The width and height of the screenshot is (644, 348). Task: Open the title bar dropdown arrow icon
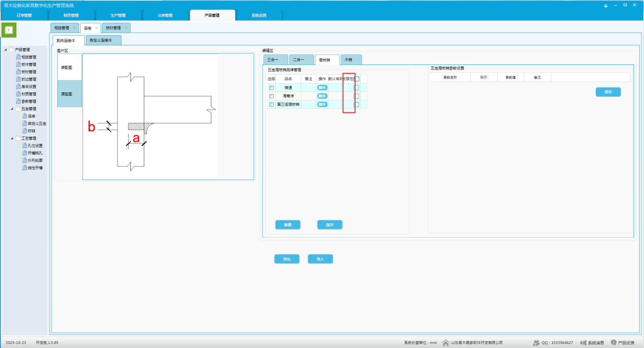pyautogui.click(x=606, y=6)
